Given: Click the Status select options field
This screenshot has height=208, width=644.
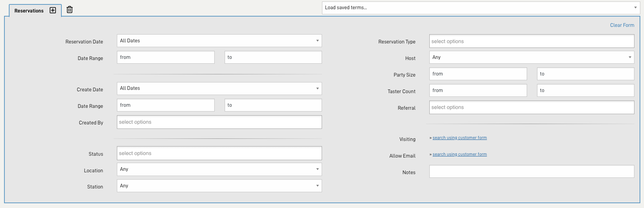Looking at the screenshot, I should pyautogui.click(x=219, y=154).
